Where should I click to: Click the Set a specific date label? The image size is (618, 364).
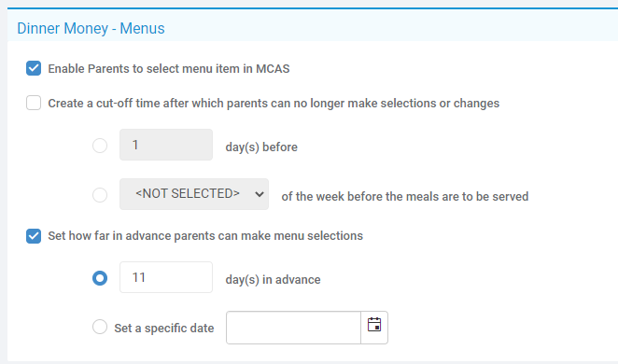164,329
